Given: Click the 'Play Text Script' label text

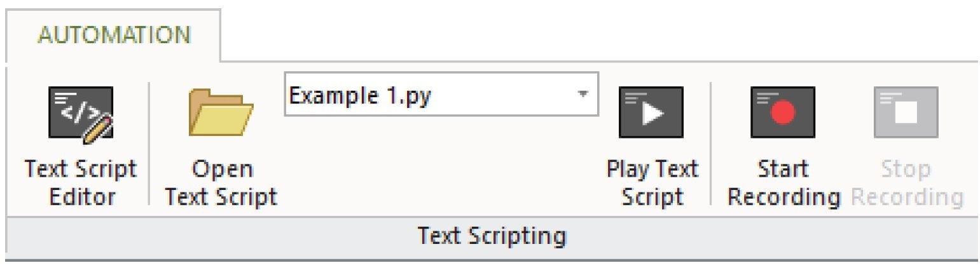Looking at the screenshot, I should coord(652,183).
